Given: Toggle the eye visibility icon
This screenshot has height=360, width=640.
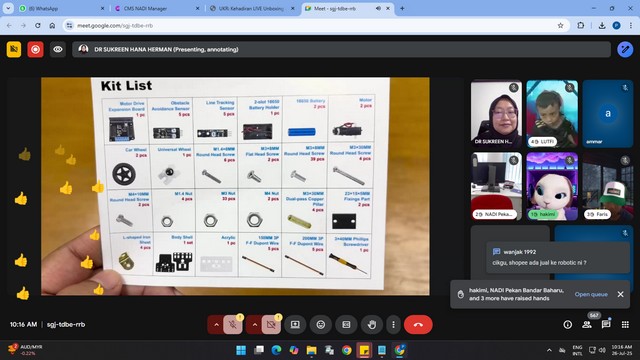Looking at the screenshot, I should 58,49.
